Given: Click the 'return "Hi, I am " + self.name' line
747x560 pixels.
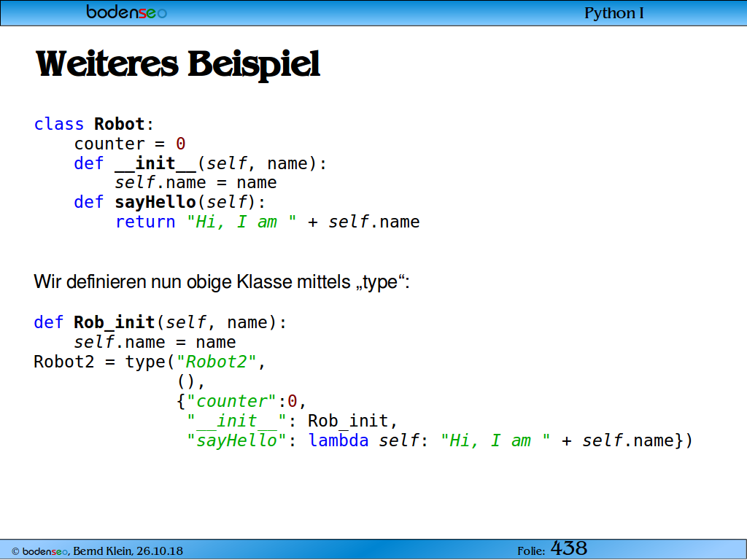Looking at the screenshot, I should click(267, 222).
